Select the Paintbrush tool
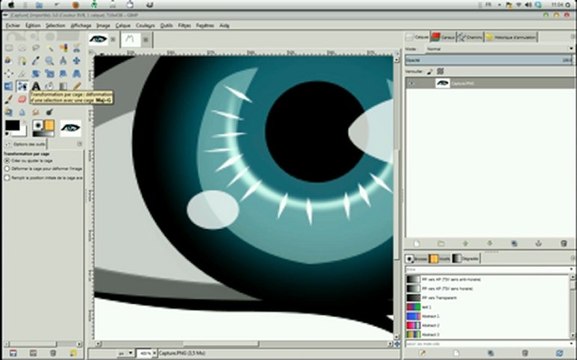This screenshot has width=577, height=360. coord(8,99)
